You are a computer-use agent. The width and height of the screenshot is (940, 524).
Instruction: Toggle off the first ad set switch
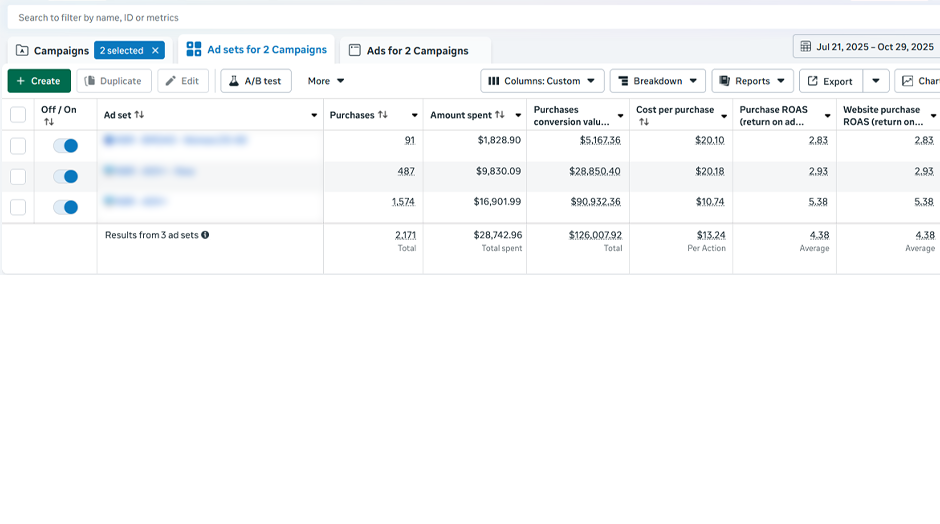65,146
